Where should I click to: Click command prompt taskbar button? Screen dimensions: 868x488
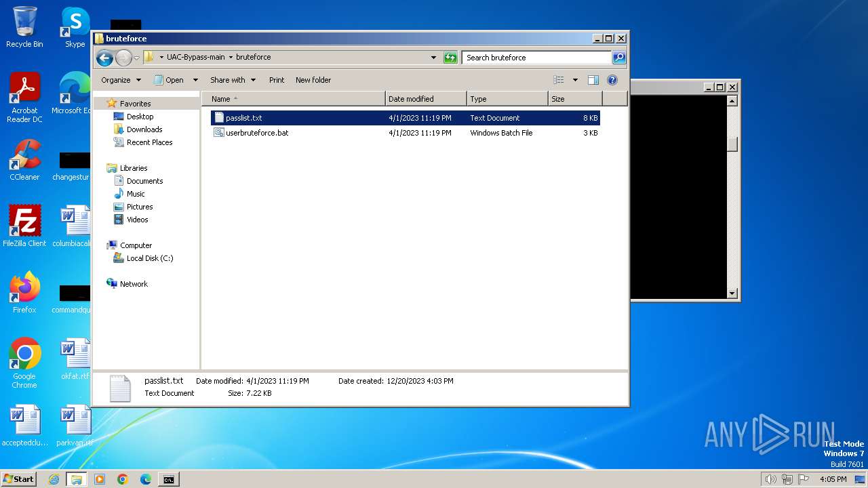(168, 479)
